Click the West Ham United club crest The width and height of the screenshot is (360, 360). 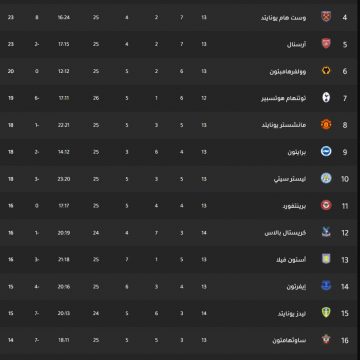(x=326, y=17)
